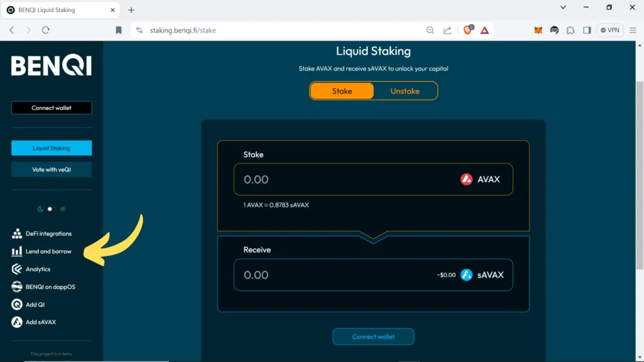Image resolution: width=644 pixels, height=362 pixels.
Task: Select the sun icon for light mode
Action: [x=63, y=209]
